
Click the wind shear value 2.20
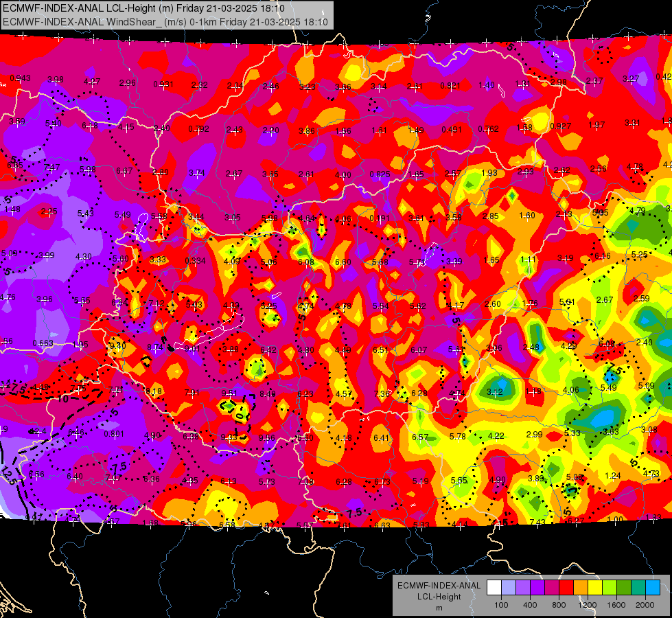[271, 130]
